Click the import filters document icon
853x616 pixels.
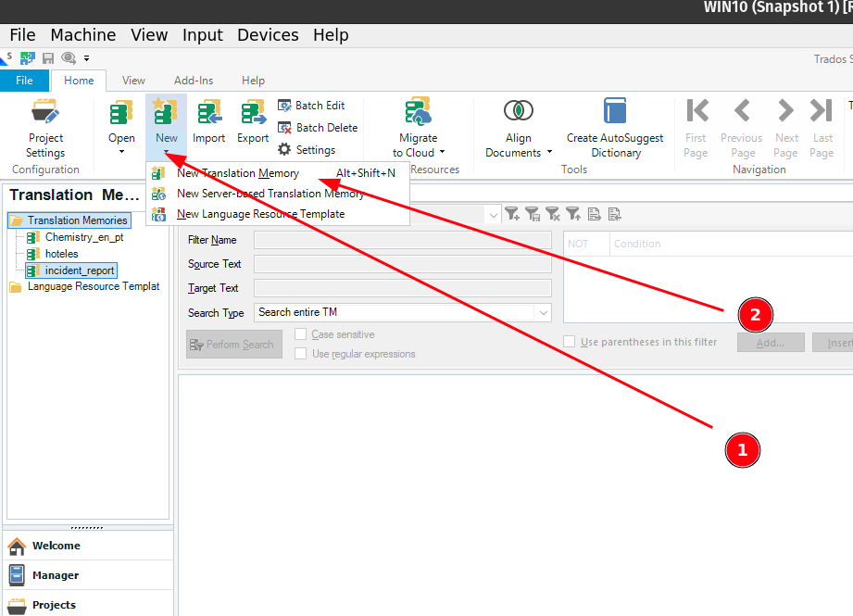tap(615, 214)
